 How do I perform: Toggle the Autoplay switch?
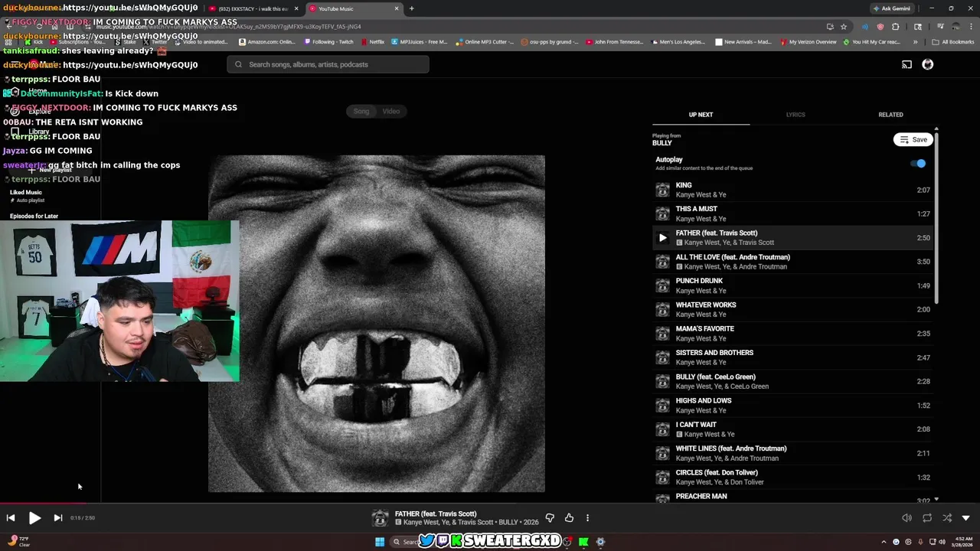coord(918,163)
